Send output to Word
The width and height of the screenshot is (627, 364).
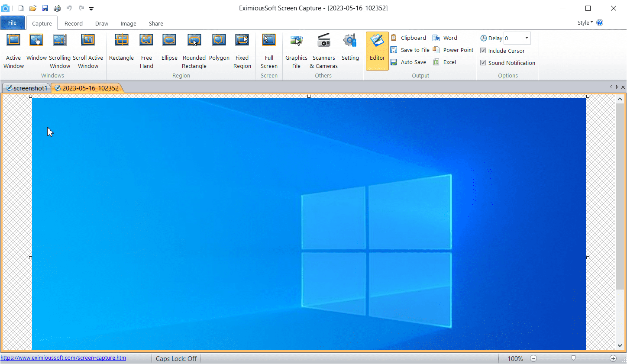(445, 38)
